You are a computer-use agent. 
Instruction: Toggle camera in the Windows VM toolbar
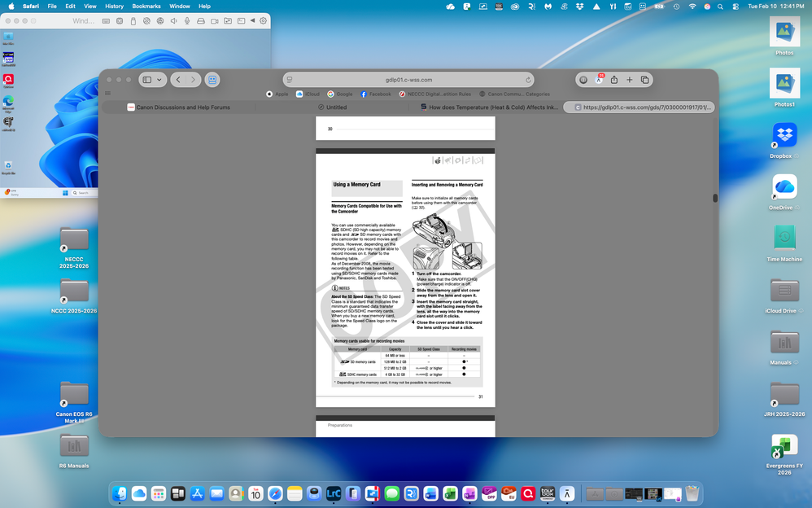[x=214, y=20]
